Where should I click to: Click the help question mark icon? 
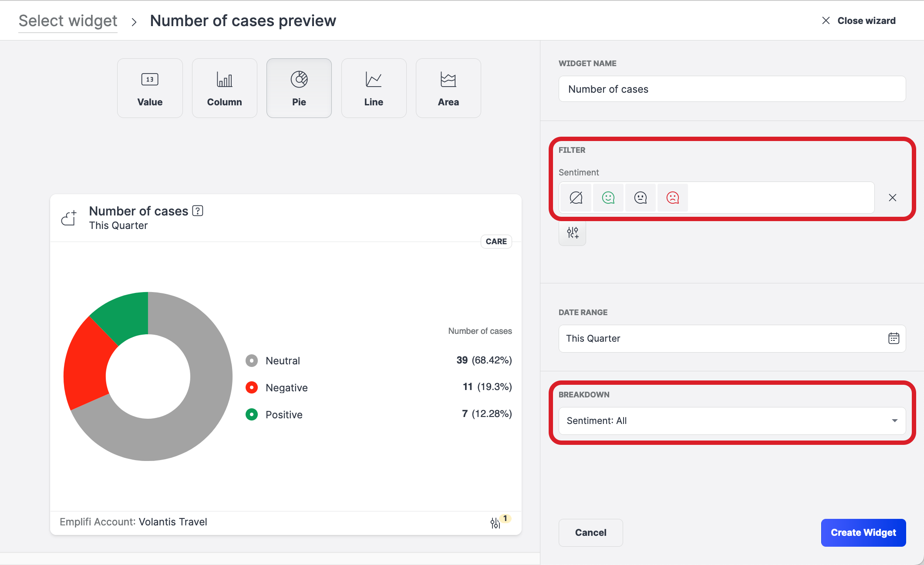(x=198, y=211)
